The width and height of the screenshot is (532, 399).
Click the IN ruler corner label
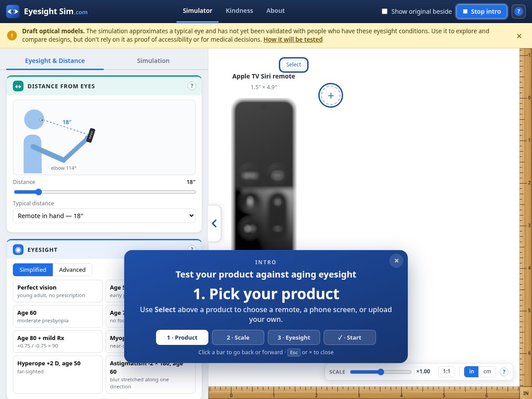(526, 393)
